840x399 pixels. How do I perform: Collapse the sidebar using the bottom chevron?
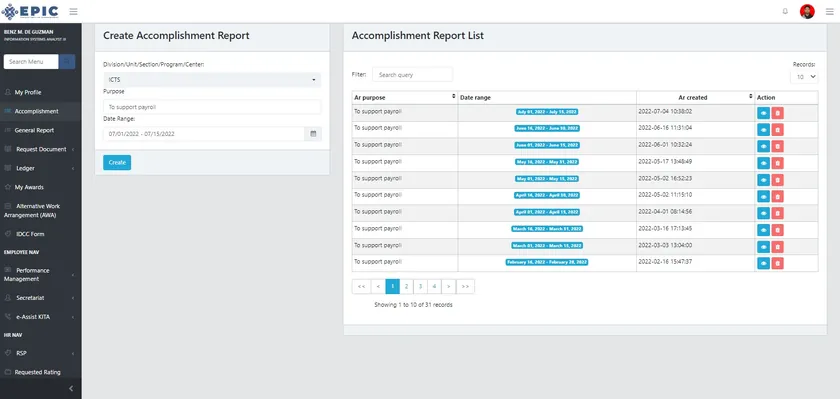pyautogui.click(x=71, y=388)
